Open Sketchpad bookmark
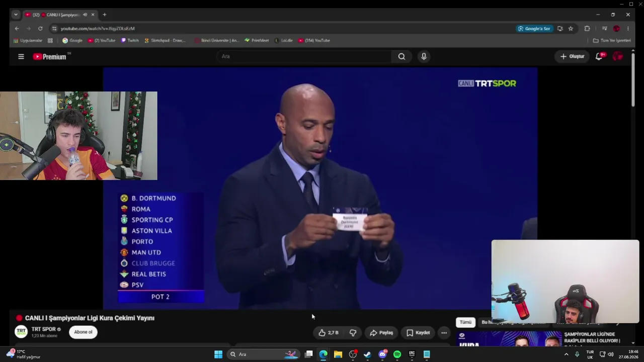The image size is (644, 362). 165,41
